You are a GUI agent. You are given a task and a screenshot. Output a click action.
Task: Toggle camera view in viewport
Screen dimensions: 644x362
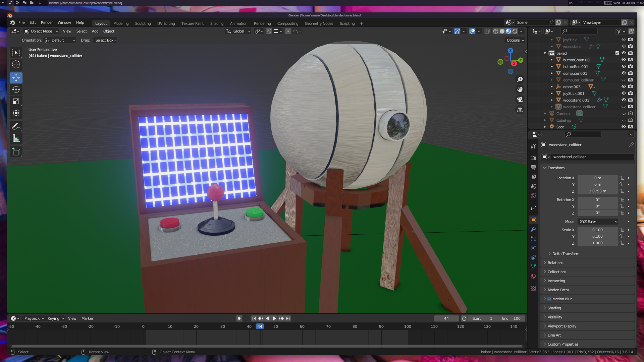(520, 100)
